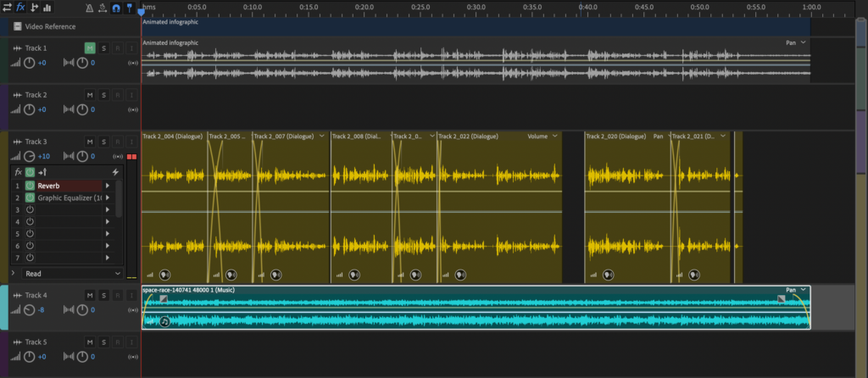This screenshot has width=868, height=378.
Task: Click the Sends view icon
Action: point(34,8)
